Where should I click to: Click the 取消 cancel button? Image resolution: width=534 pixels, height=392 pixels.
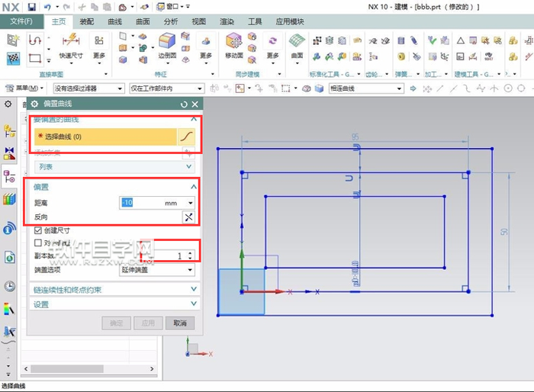click(x=180, y=323)
